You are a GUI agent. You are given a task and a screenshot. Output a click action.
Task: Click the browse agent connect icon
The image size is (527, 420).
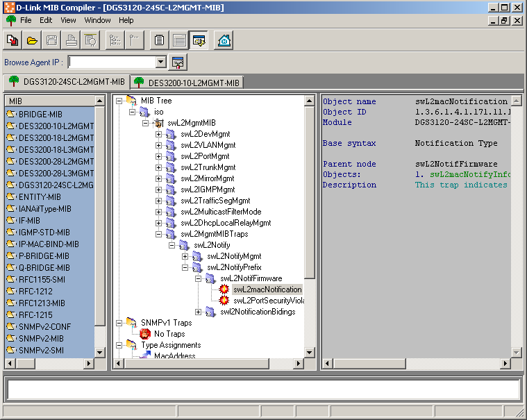(x=178, y=62)
